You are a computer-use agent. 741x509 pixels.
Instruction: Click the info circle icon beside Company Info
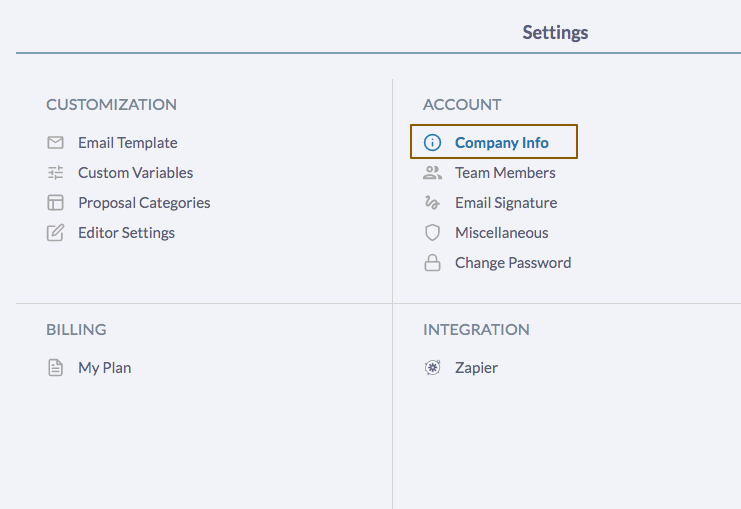pos(432,143)
